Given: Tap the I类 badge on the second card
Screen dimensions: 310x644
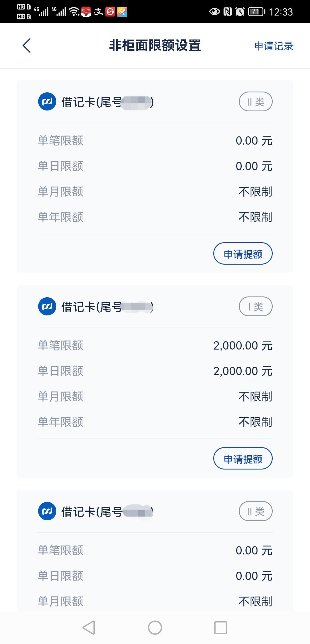Looking at the screenshot, I should coord(255,307).
